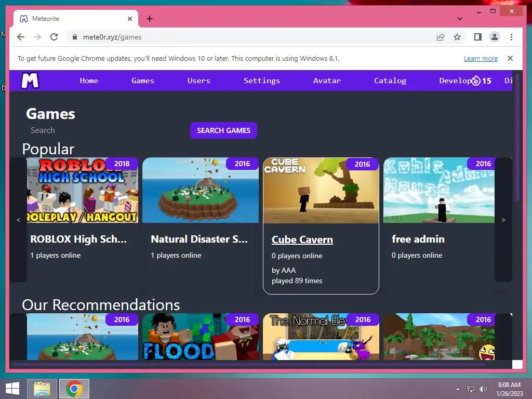The height and width of the screenshot is (399, 532).
Task: Show hidden tray icons arrow
Action: coord(458,389)
